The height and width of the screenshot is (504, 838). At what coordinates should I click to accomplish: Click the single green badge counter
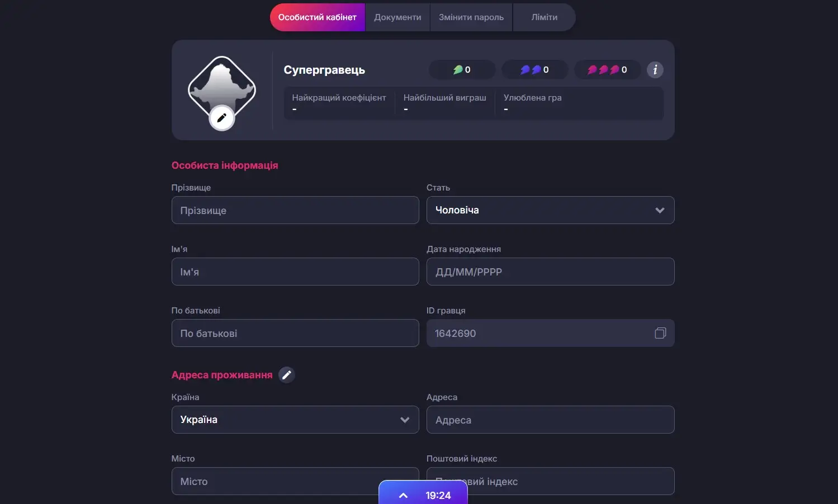click(x=462, y=70)
